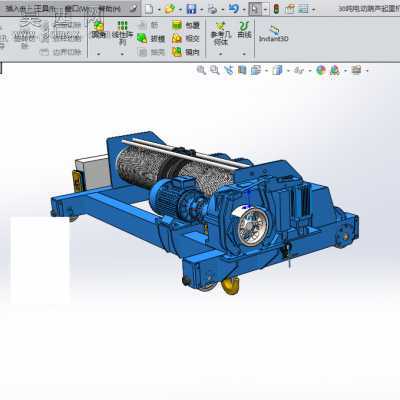
Task: Expand the Open file dropdown arrow
Action: [180, 10]
